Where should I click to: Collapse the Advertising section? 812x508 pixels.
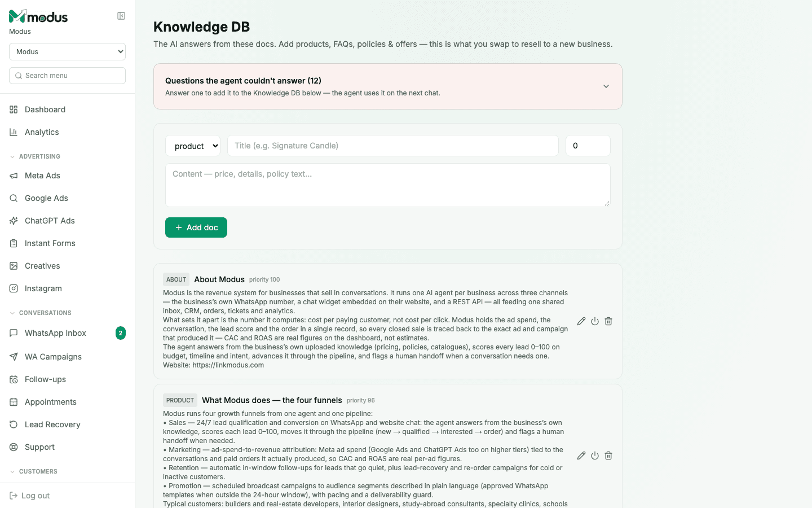coord(35,156)
